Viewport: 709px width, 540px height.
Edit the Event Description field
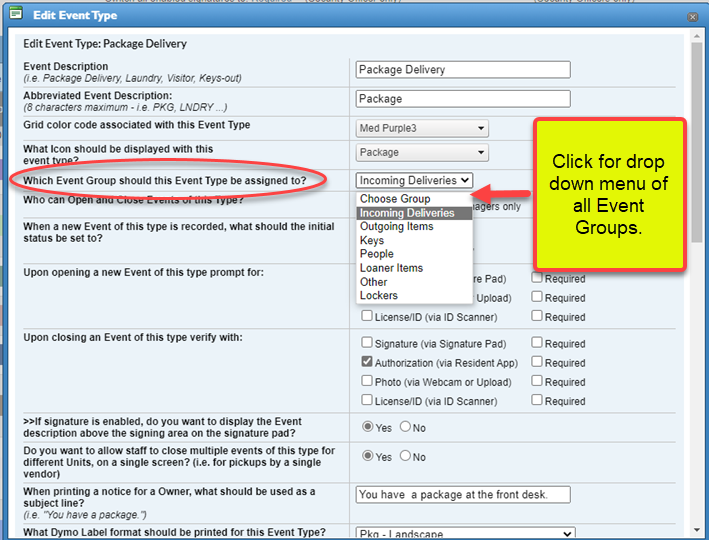pos(463,70)
